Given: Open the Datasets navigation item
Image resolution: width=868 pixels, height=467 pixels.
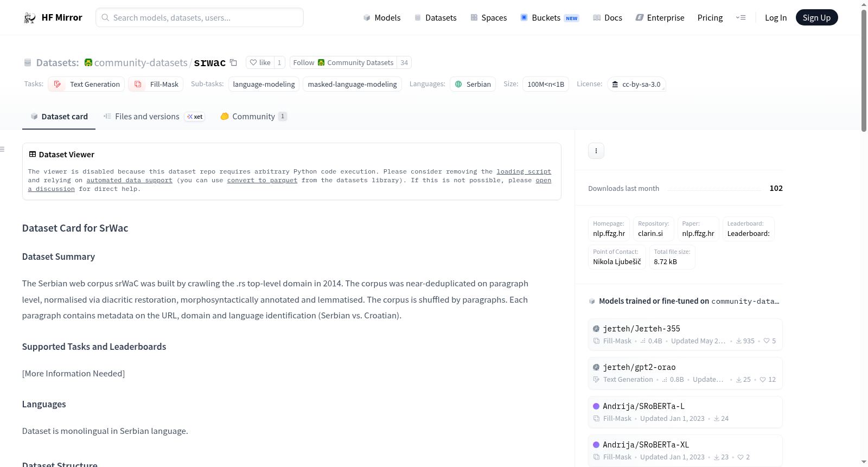Looking at the screenshot, I should (x=435, y=18).
